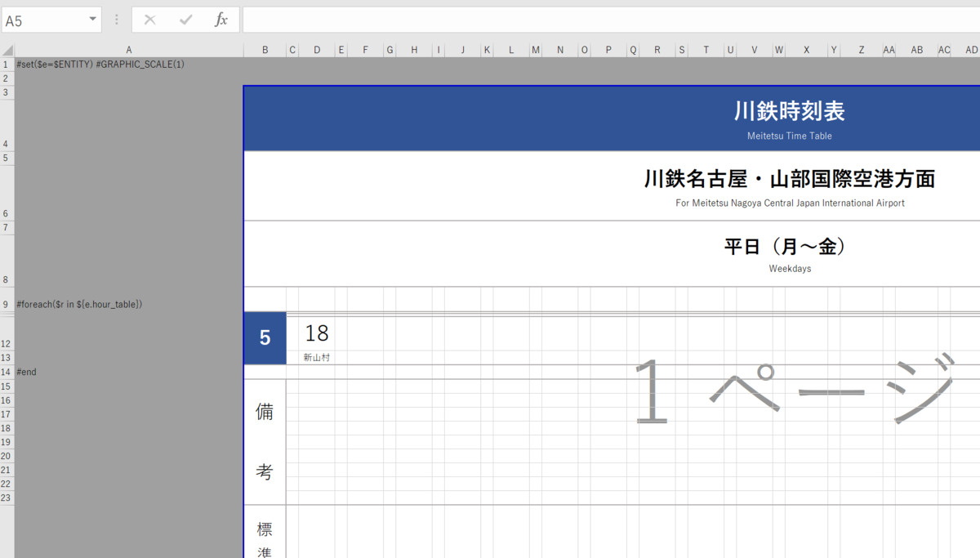The image size is (980, 558).
Task: Click the blue hour cell showing 5
Action: pyautogui.click(x=265, y=338)
